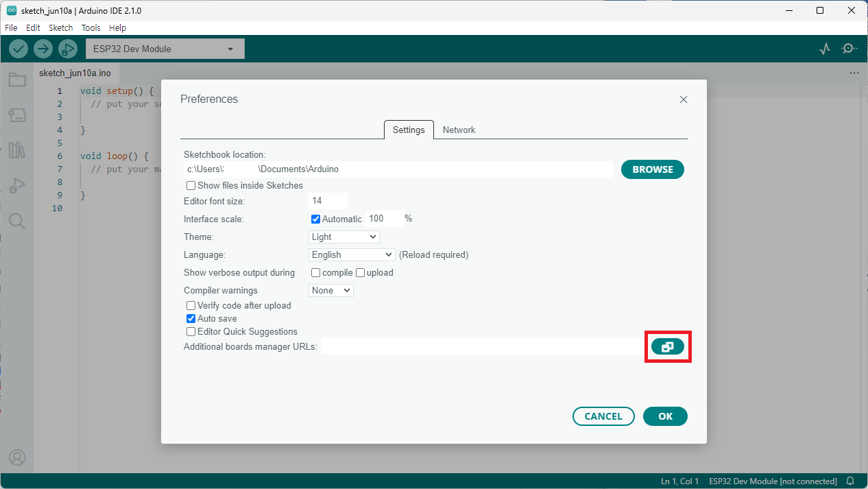Image resolution: width=868 pixels, height=489 pixels.
Task: Click the void setup() code line
Action: (117, 91)
